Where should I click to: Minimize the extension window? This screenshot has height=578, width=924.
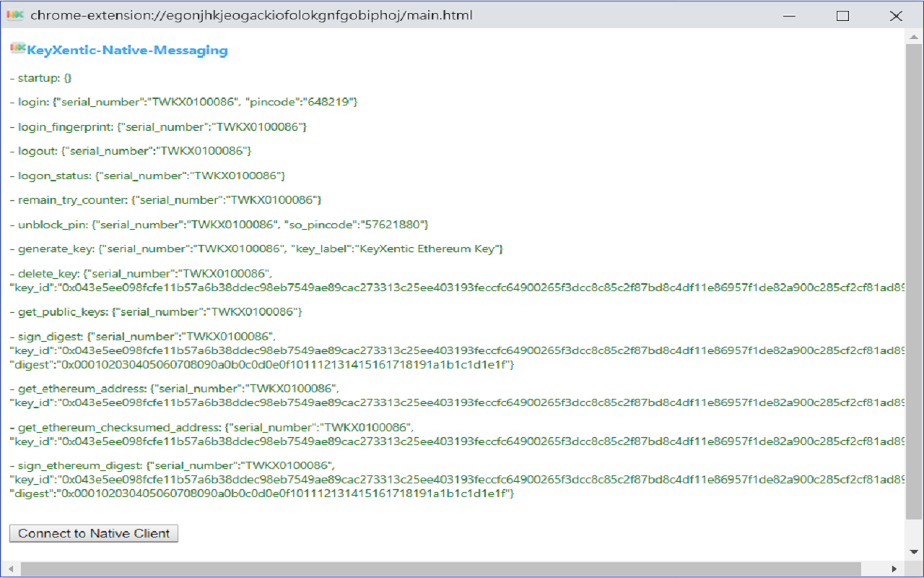coord(790,15)
